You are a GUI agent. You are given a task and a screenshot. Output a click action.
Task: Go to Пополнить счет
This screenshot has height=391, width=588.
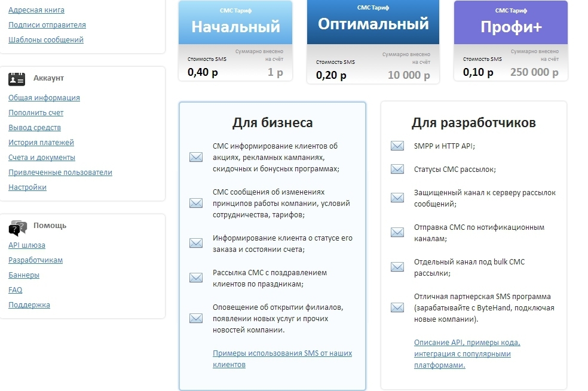pyautogui.click(x=36, y=113)
